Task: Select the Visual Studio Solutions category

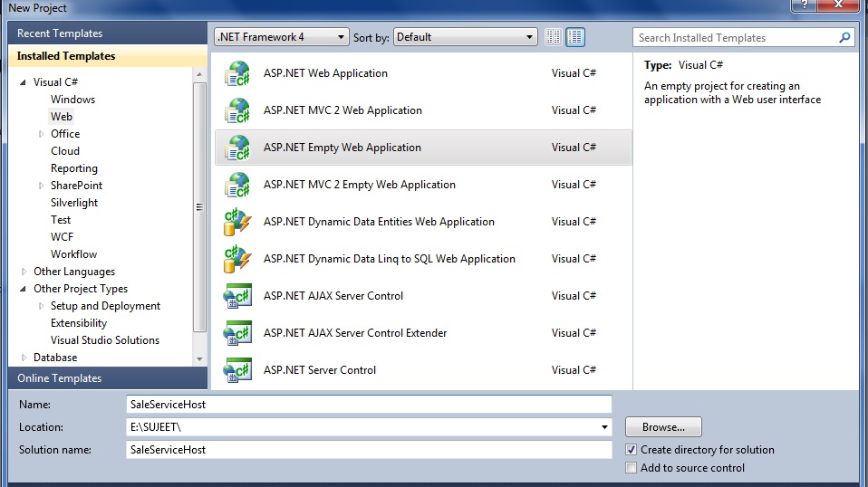Action: (x=104, y=340)
